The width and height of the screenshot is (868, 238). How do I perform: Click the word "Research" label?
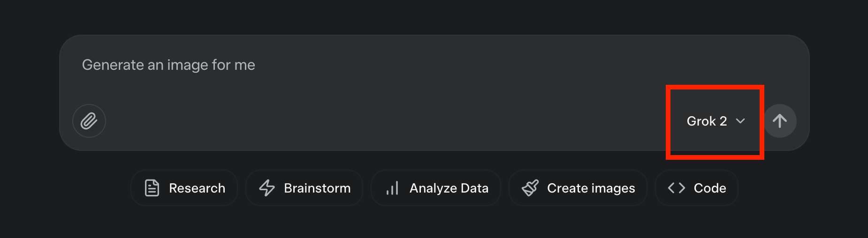[x=197, y=188]
